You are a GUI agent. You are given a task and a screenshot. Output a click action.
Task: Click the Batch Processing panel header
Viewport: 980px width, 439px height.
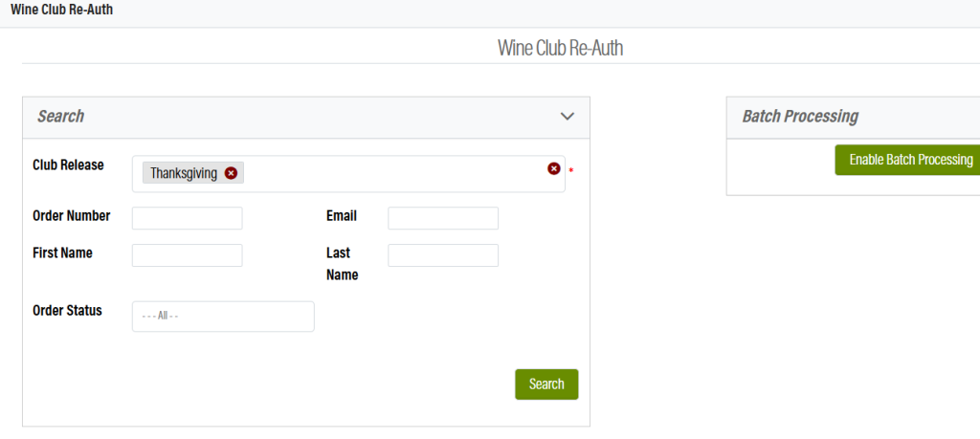coord(800,117)
